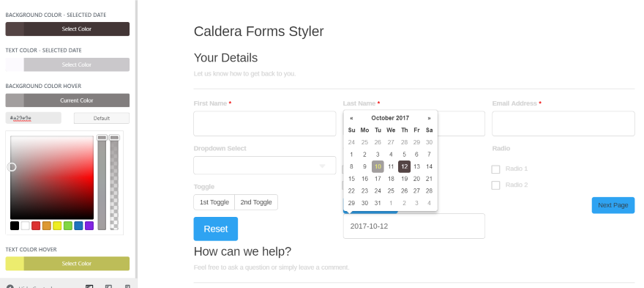Viewport: 644px width, 288px height.
Task: Check the Radio 2 option
Action: click(x=495, y=185)
